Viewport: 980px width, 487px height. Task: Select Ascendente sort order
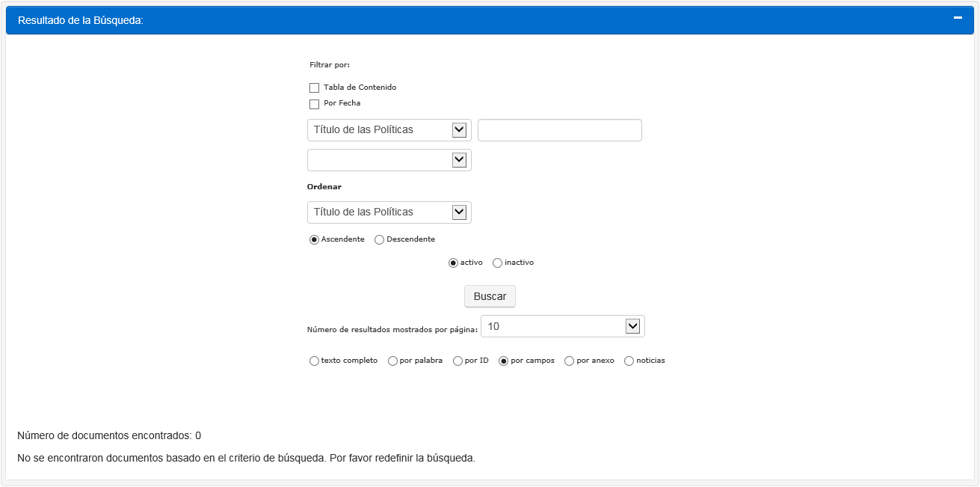(314, 240)
